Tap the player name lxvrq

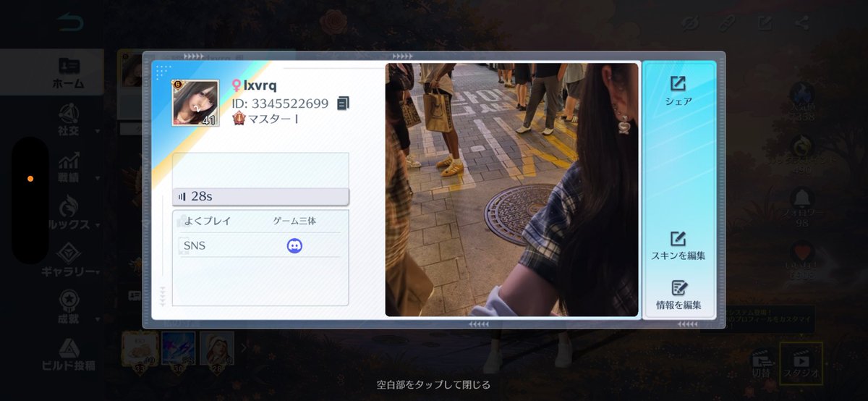(260, 85)
